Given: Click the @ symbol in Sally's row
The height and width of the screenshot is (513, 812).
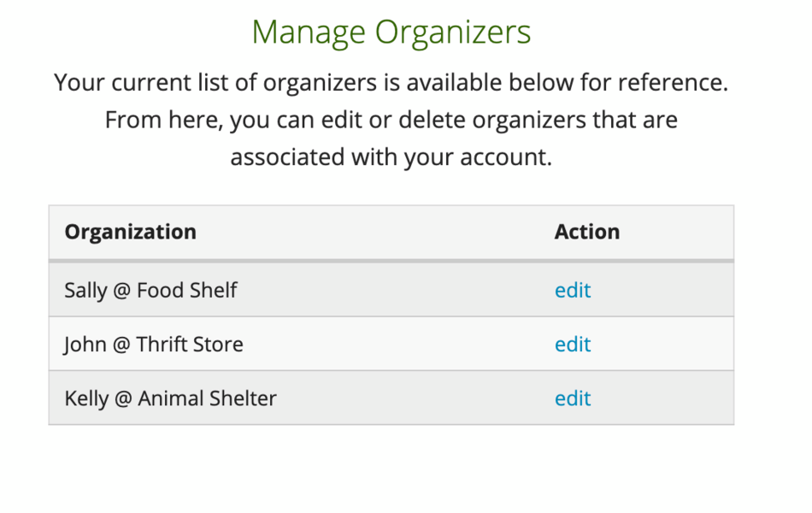Looking at the screenshot, I should pyautogui.click(x=121, y=291).
